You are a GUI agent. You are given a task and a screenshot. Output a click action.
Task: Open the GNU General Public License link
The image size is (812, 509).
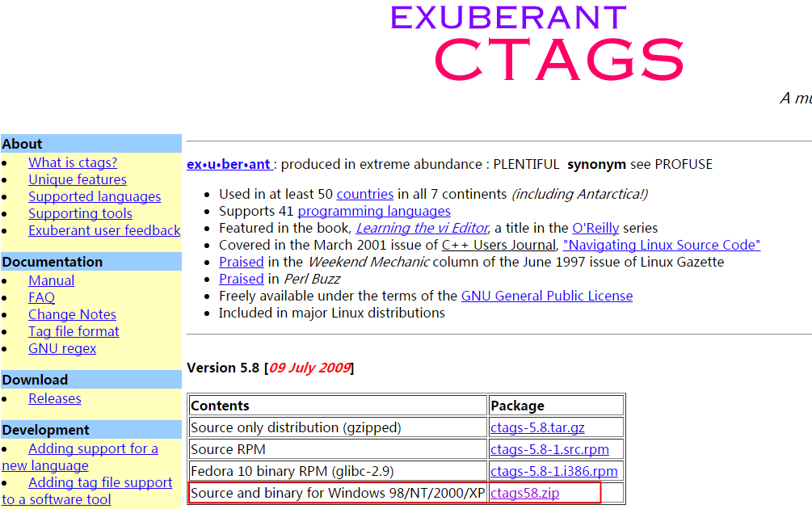click(547, 297)
